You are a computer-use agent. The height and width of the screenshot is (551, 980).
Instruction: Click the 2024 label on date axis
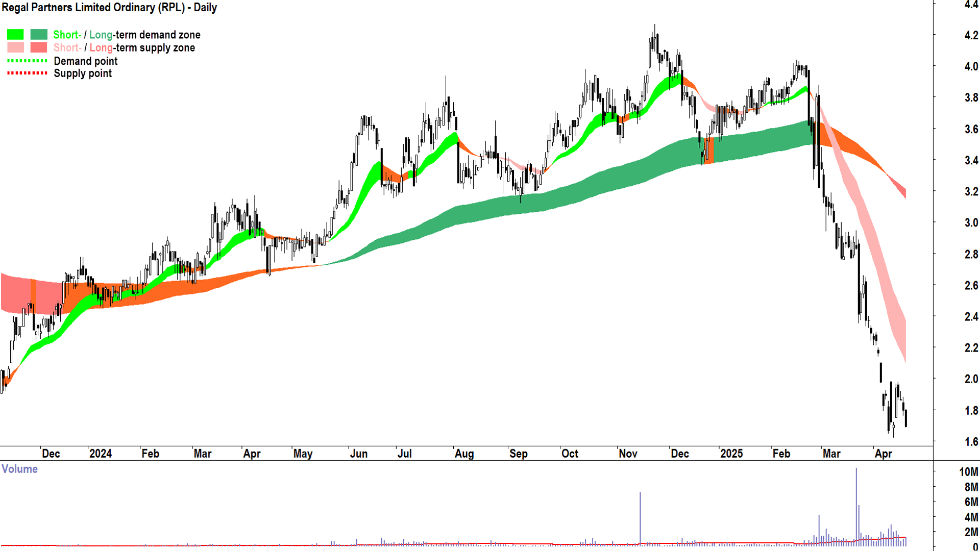click(100, 454)
